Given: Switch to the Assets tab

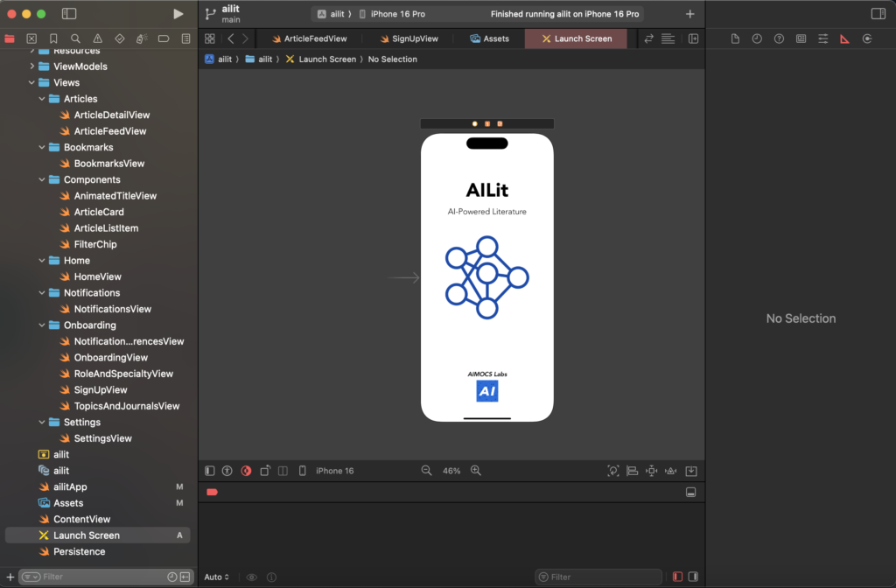Looking at the screenshot, I should click(x=489, y=38).
